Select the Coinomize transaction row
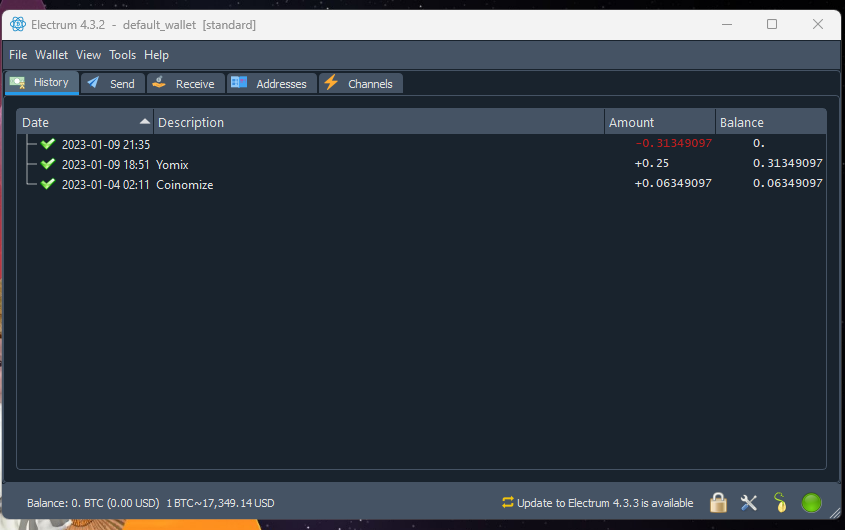This screenshot has height=530, width=845. point(421,184)
